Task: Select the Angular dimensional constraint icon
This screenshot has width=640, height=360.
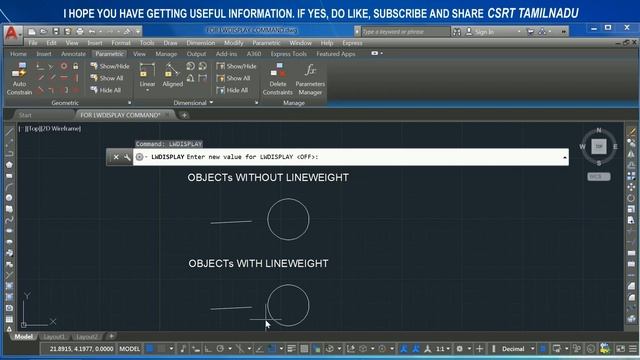Action: (x=190, y=78)
